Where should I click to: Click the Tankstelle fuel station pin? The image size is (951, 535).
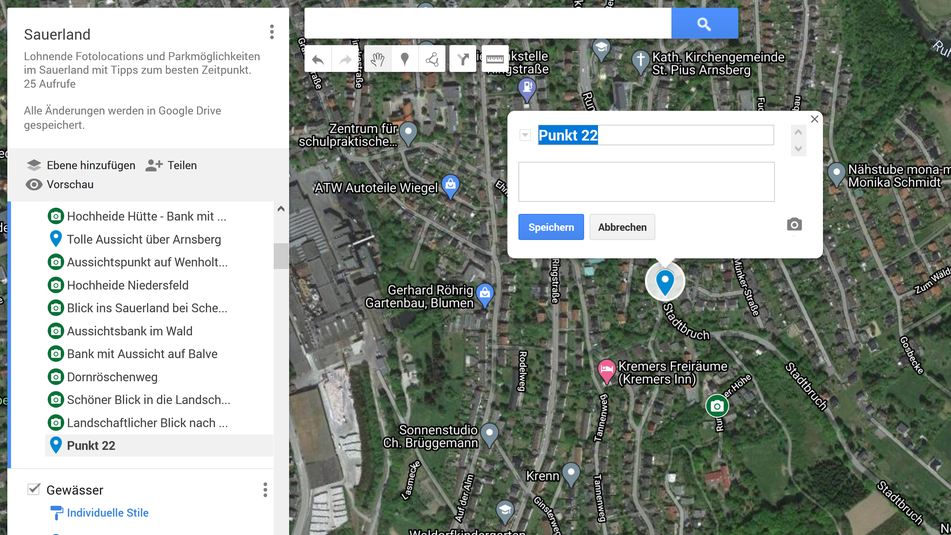click(x=527, y=89)
